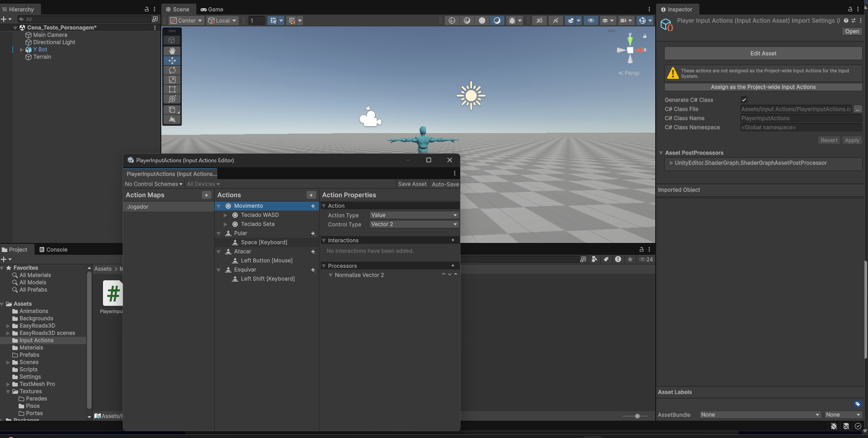The image size is (868, 438).
Task: Switch to the Console tab
Action: pos(53,250)
